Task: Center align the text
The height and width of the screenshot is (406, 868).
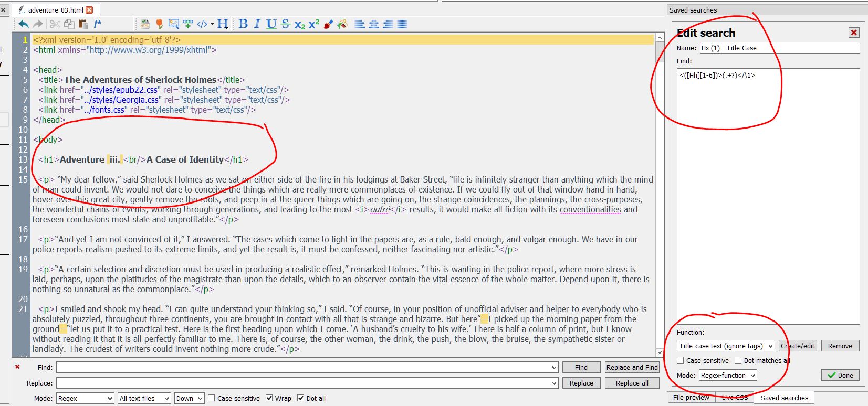Action: (374, 24)
